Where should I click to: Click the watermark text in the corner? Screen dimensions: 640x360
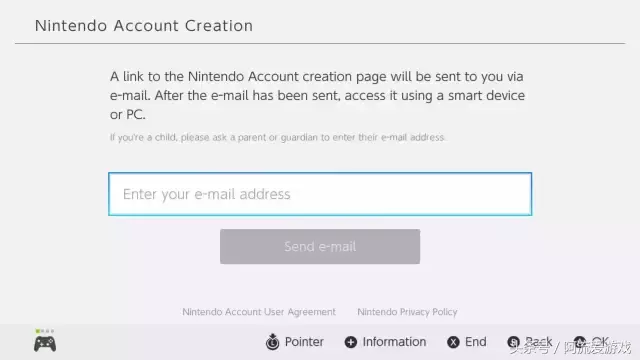tap(571, 348)
